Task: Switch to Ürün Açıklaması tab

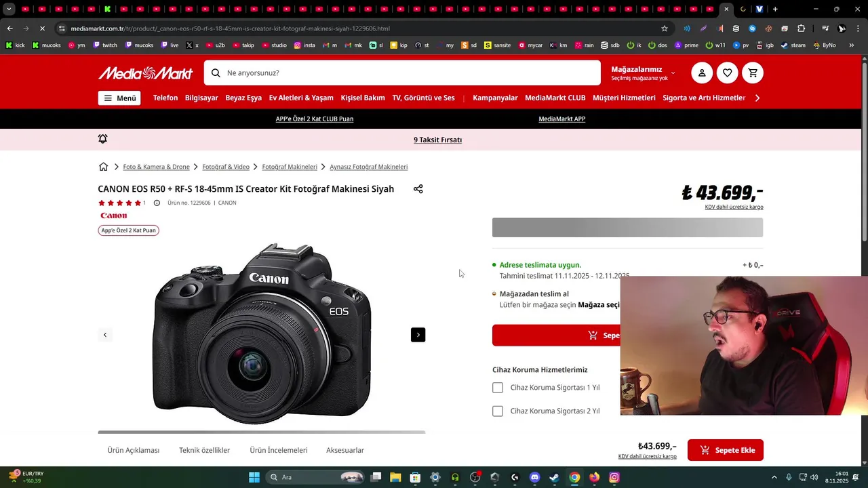Action: 134,450
